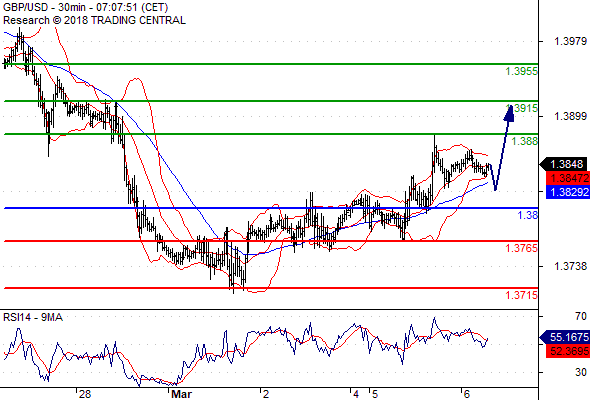The width and height of the screenshot is (590, 400).
Task: Click the GBP/USD 30min chart title
Action: (x=86, y=8)
